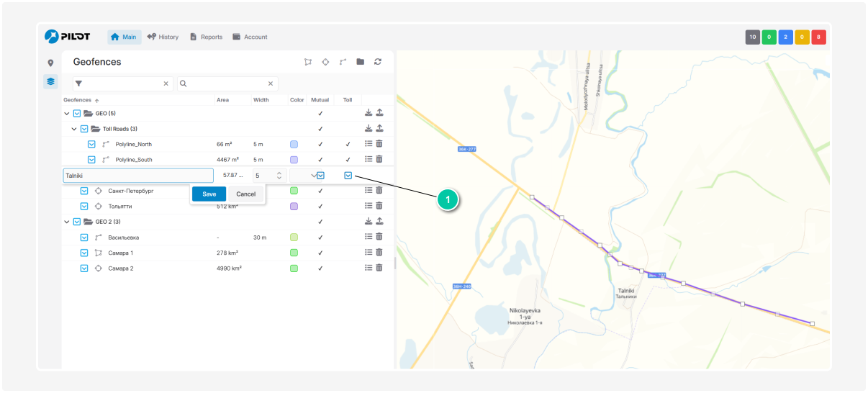Image resolution: width=868 pixels, height=393 pixels.
Task: Delete the Polyline_South geofence
Action: point(379,159)
